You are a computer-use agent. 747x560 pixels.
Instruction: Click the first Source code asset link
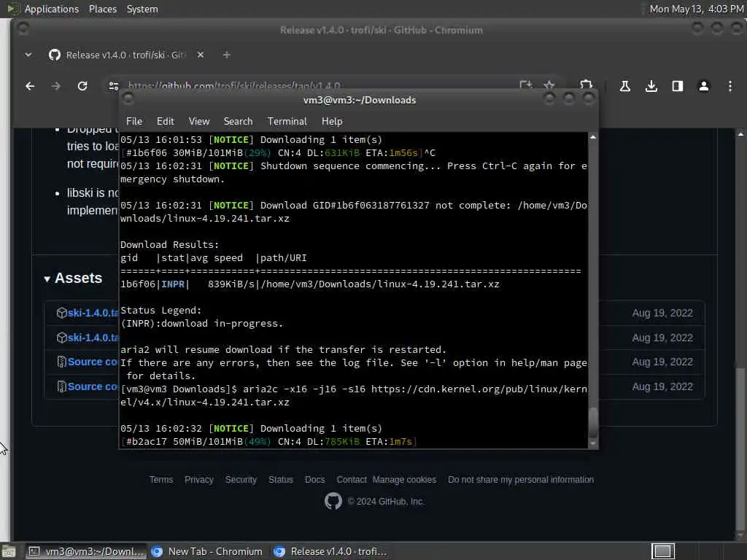click(93, 362)
